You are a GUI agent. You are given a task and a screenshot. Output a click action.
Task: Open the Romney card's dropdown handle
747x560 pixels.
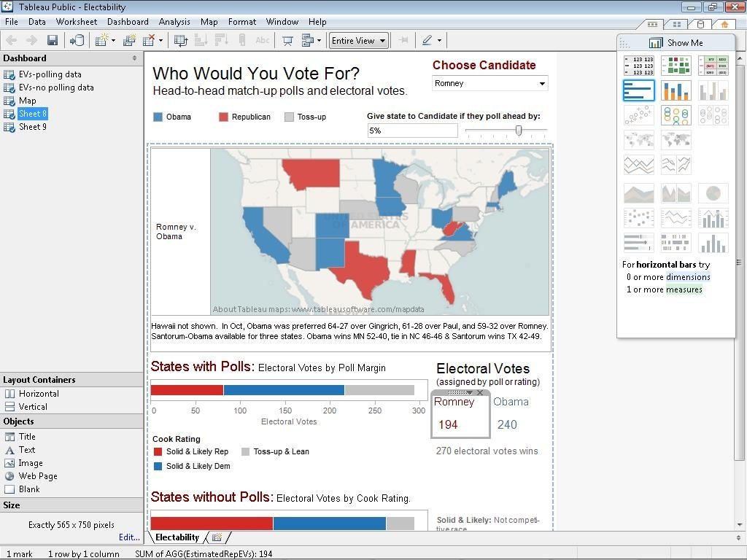click(x=469, y=393)
